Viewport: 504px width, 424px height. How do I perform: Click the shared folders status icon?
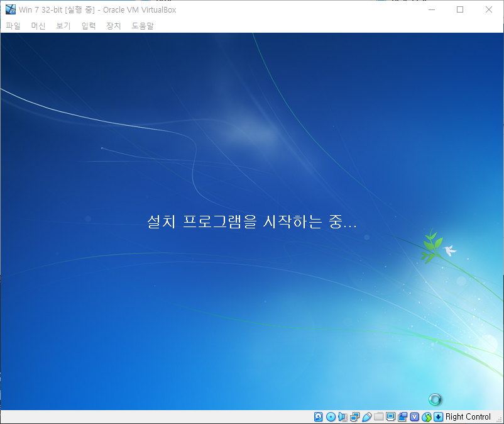point(379,417)
